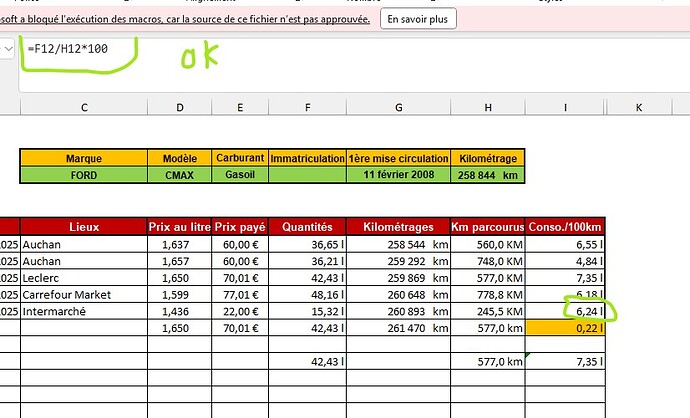This screenshot has width=690, height=418.
Task: Select the orange '0,22 l' cell
Action: coord(565,328)
